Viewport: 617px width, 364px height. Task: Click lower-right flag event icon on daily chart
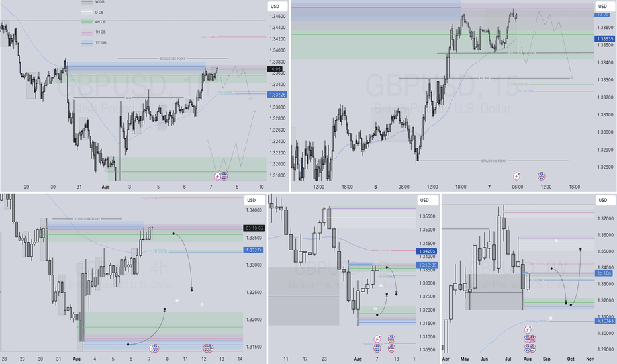click(x=391, y=348)
